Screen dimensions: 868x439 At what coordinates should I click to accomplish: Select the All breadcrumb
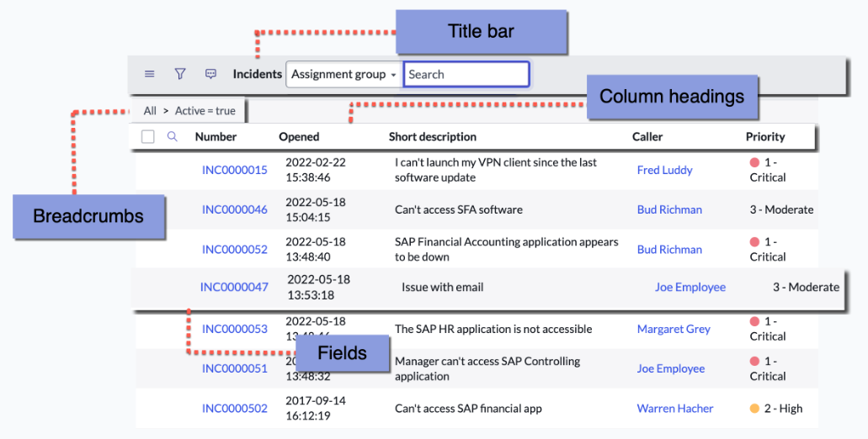pyautogui.click(x=150, y=110)
